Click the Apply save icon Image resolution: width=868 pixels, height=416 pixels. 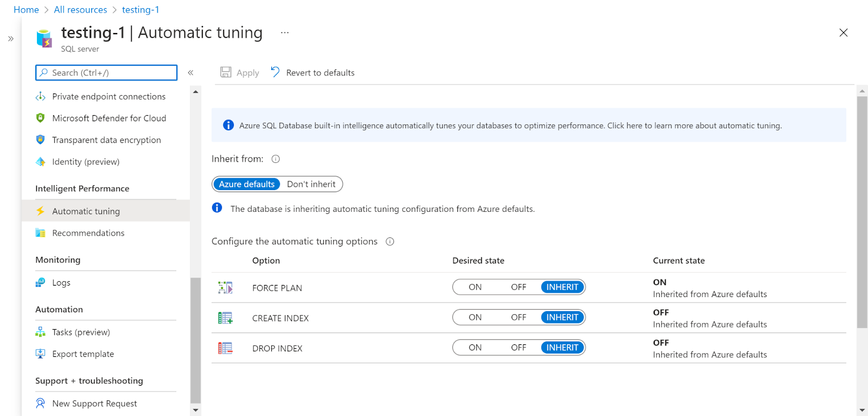226,72
